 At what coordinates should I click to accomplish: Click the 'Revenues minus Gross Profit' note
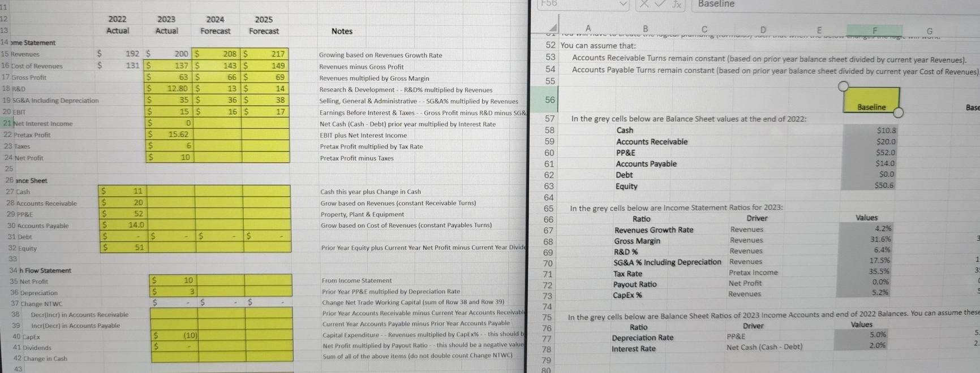[362, 67]
